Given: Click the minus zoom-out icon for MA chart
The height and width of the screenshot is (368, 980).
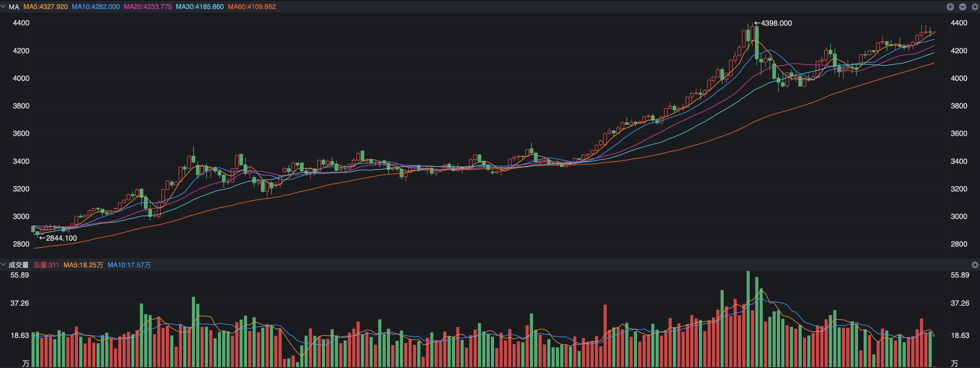Looking at the screenshot, I should click(962, 7).
